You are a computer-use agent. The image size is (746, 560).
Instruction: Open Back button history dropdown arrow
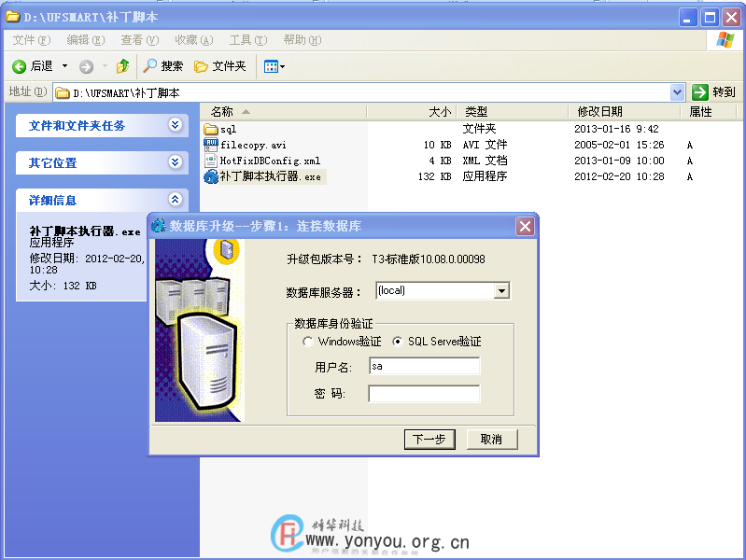[x=64, y=66]
